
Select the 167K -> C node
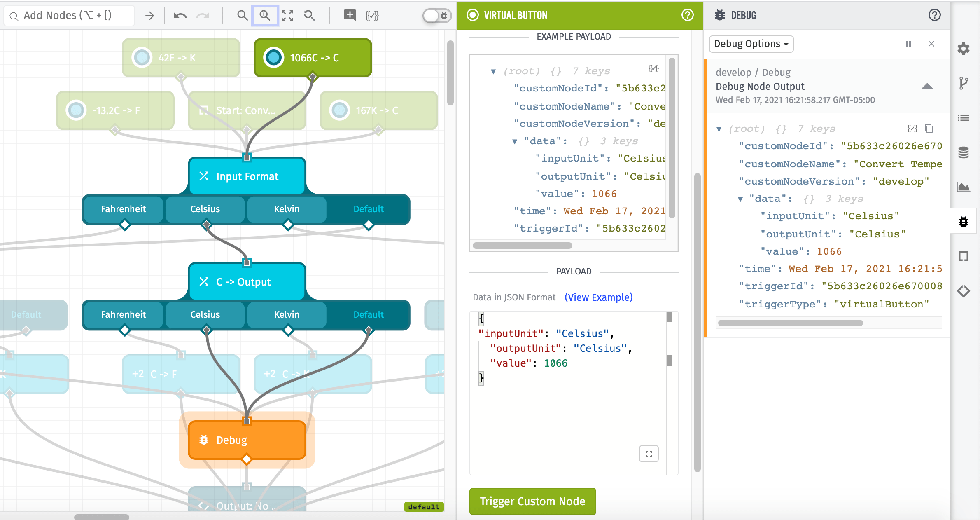click(378, 110)
